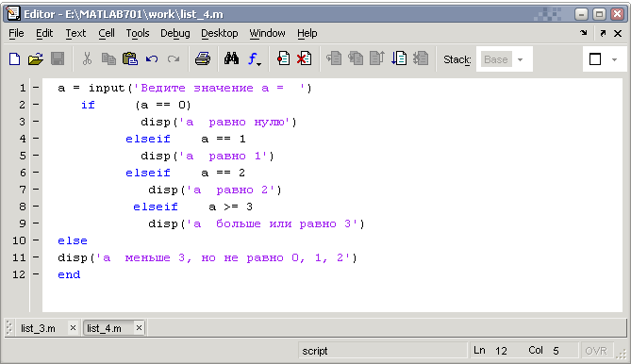This screenshot has height=364, width=631.
Task: Click the 'else' keyword on line 10
Action: [x=73, y=240]
